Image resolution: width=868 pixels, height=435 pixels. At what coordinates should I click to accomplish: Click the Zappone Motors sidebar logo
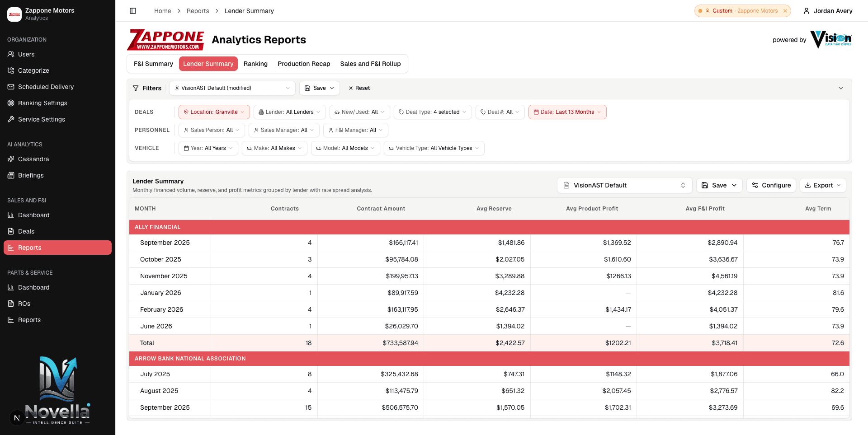(14, 14)
